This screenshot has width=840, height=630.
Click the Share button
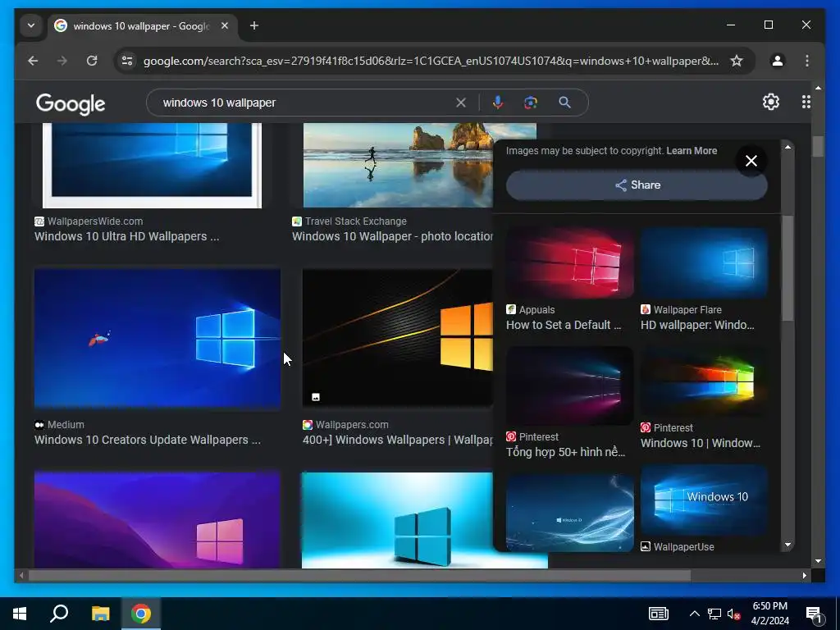point(637,185)
